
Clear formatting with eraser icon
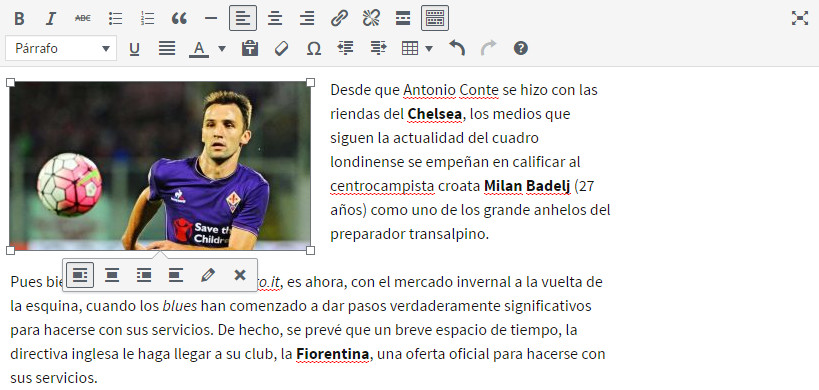point(282,49)
